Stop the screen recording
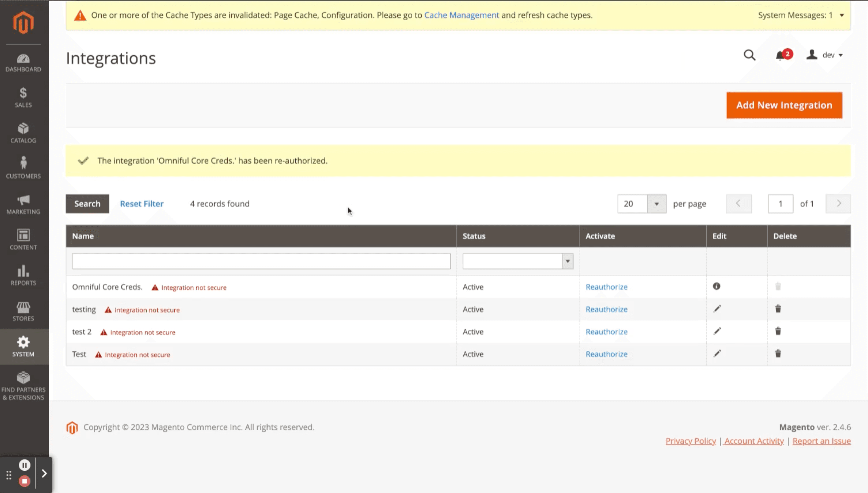Screen dimensions: 868x493 [x=24, y=481]
